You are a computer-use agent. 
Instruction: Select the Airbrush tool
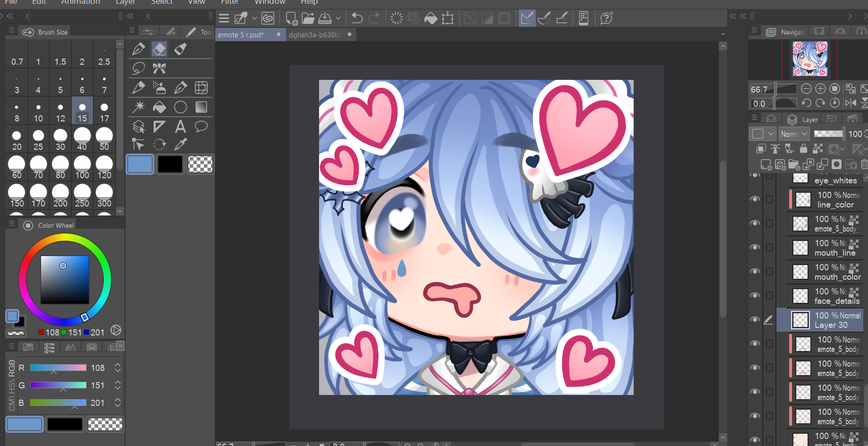pyautogui.click(x=160, y=88)
